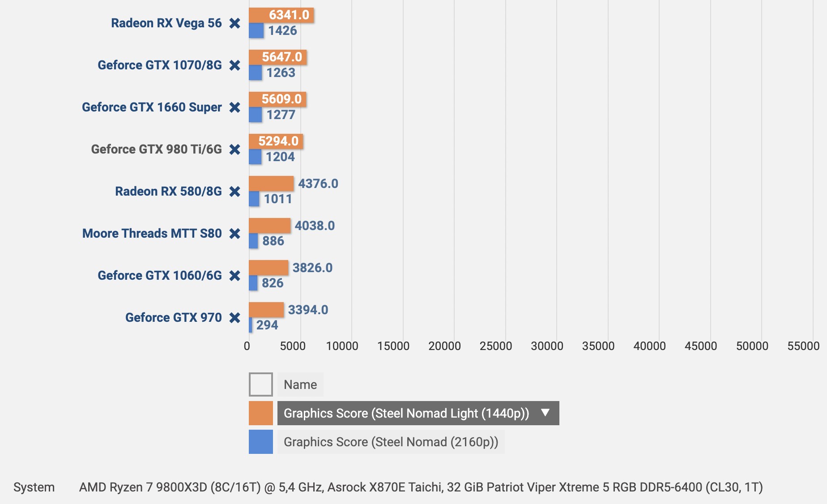
Task: Click X next to Geforce GTX 1660 Super
Action: (x=234, y=107)
